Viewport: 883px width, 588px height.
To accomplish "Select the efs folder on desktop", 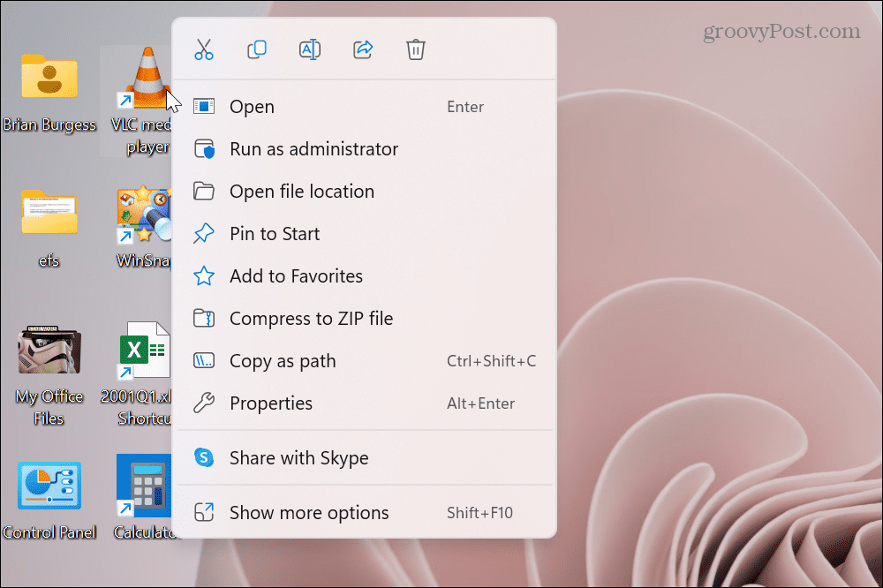I will click(x=49, y=212).
